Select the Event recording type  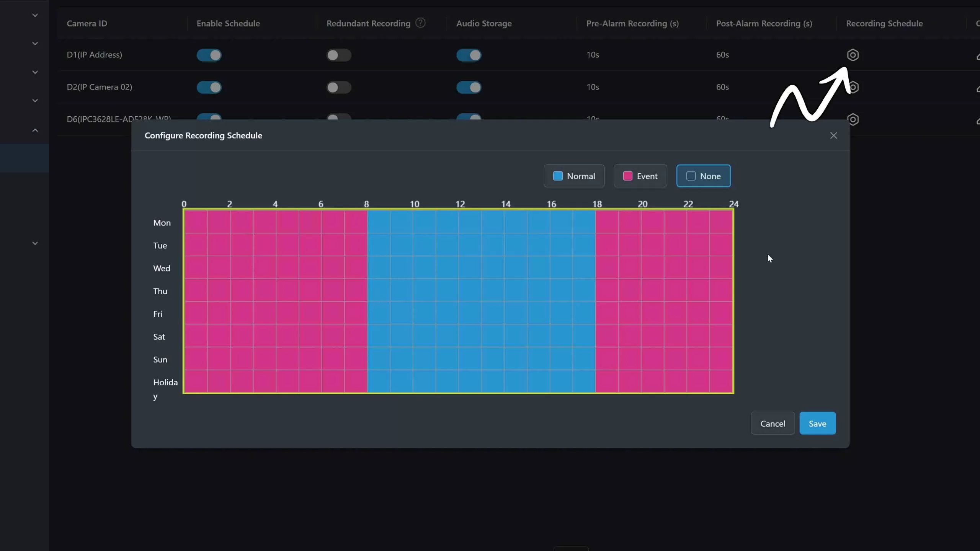(640, 176)
